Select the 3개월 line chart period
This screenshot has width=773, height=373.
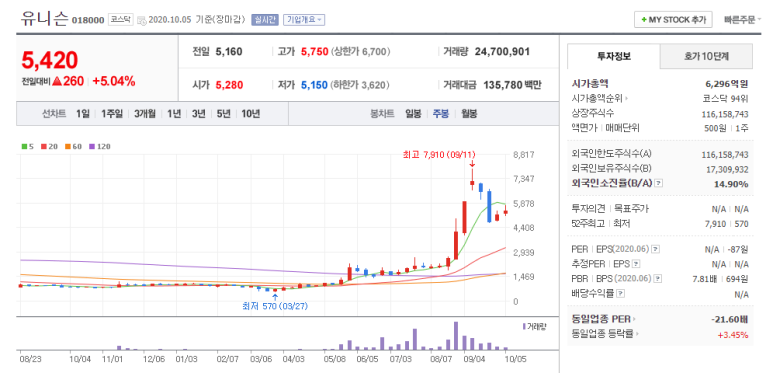(x=145, y=114)
